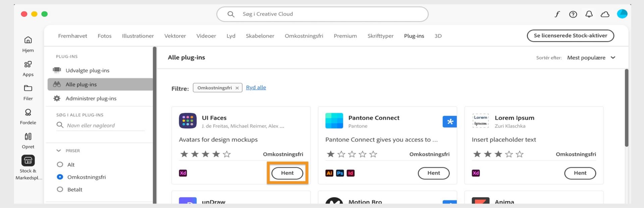Image resolution: width=644 pixels, height=208 pixels.
Task: Click the magnifier in plug-in search
Action: 60,125
